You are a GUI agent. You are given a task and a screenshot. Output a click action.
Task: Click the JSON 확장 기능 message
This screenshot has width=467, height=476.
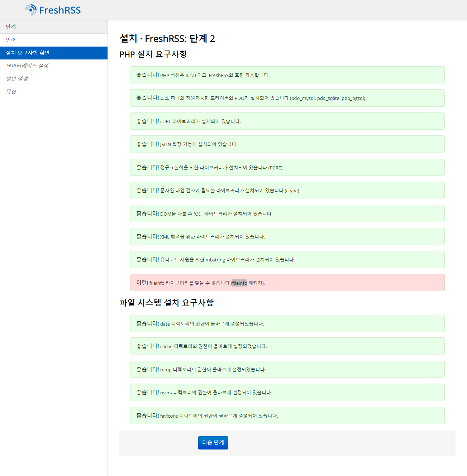click(x=287, y=144)
